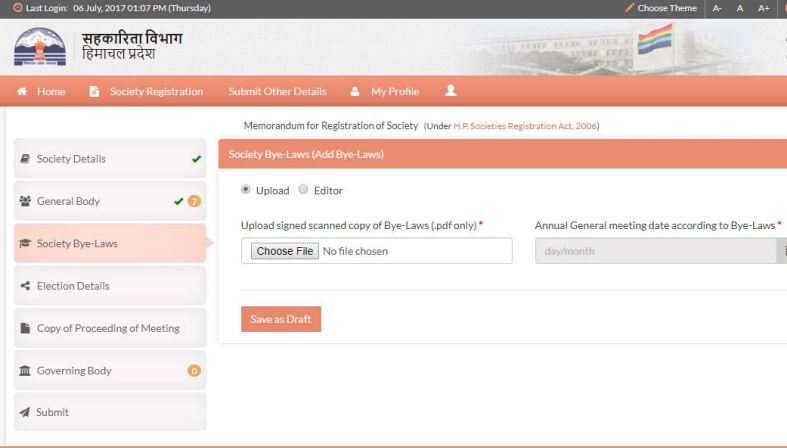Click Choose Theme link

(667, 8)
